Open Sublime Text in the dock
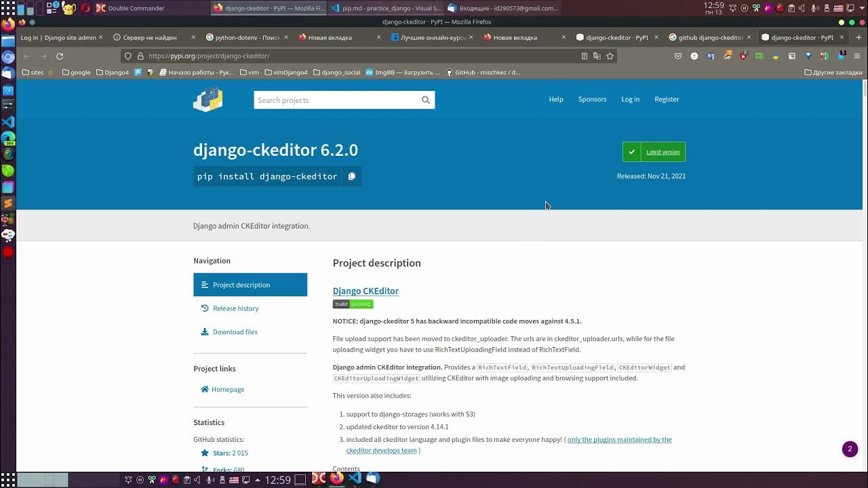The width and height of the screenshot is (868, 488). pos(8,203)
